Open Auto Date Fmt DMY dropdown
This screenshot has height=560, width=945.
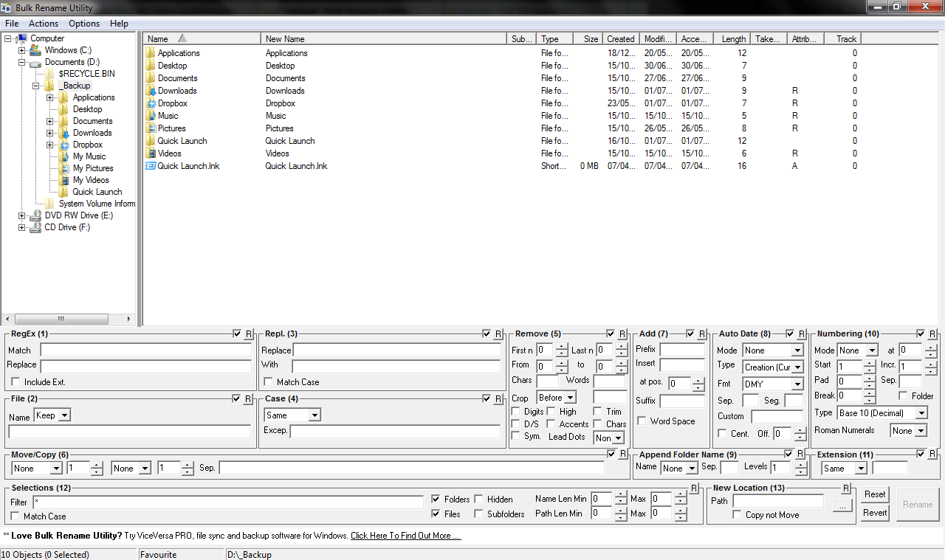point(773,384)
